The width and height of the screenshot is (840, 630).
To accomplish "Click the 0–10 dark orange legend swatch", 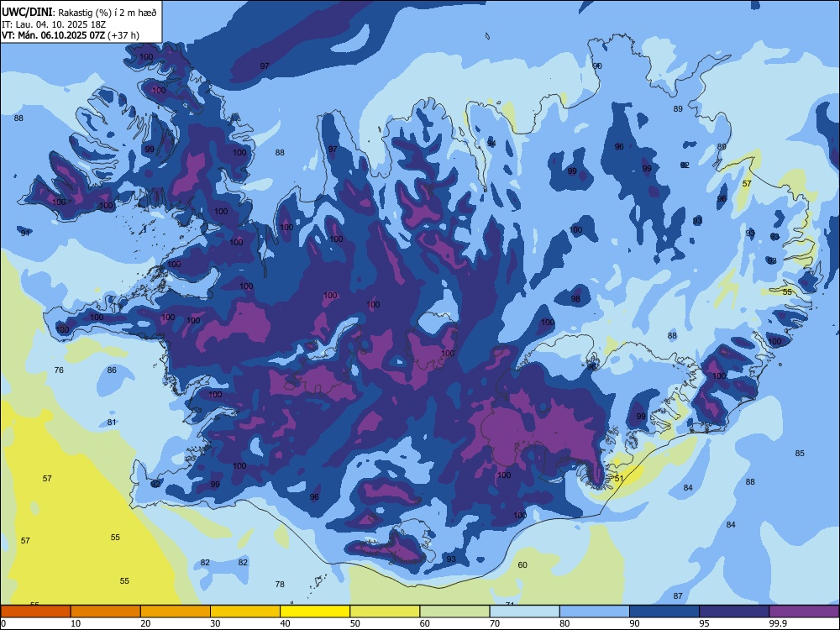I will [x=35, y=612].
